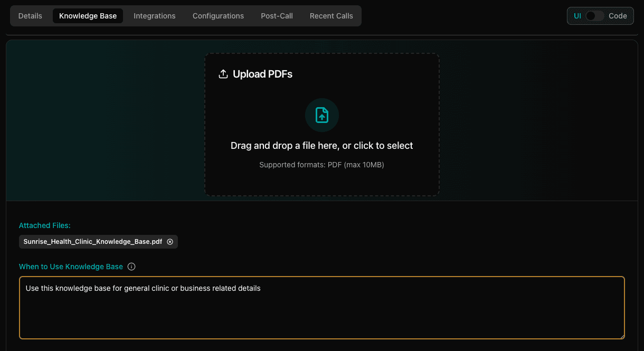Click the Code label to show code view

click(x=619, y=16)
